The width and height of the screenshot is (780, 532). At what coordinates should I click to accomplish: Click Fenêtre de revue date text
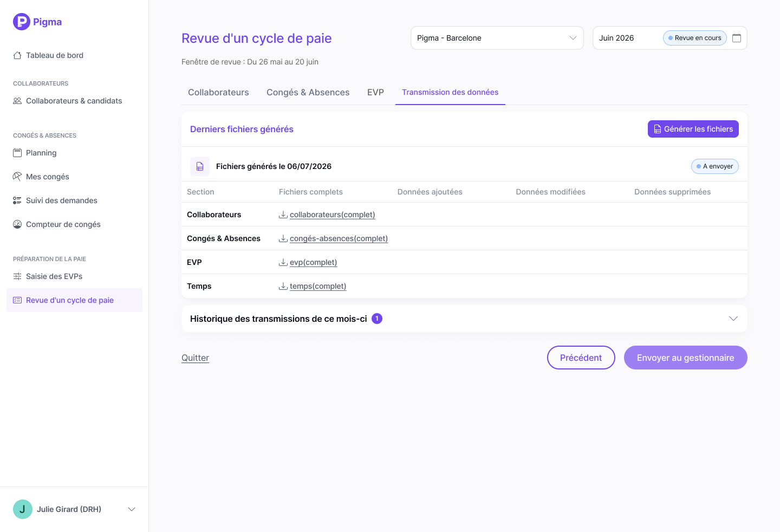(x=250, y=62)
